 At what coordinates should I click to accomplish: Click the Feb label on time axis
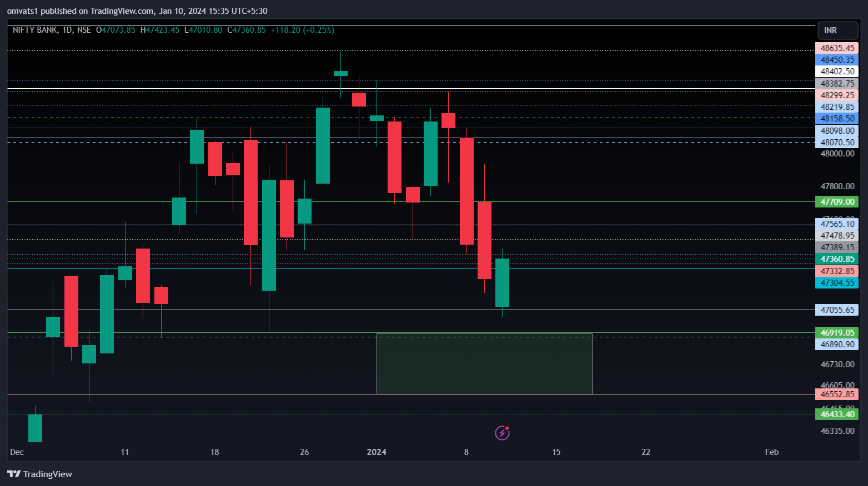click(772, 452)
